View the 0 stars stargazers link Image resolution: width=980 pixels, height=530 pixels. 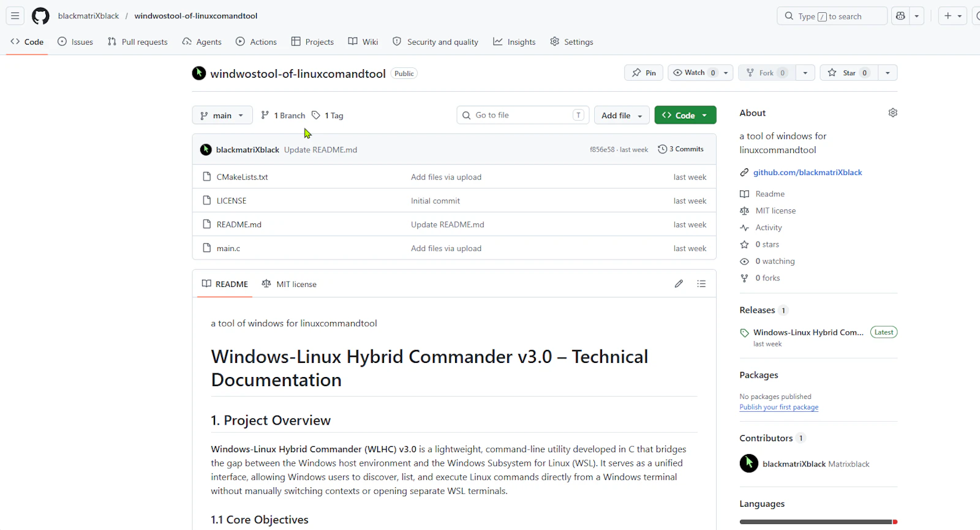coord(767,244)
